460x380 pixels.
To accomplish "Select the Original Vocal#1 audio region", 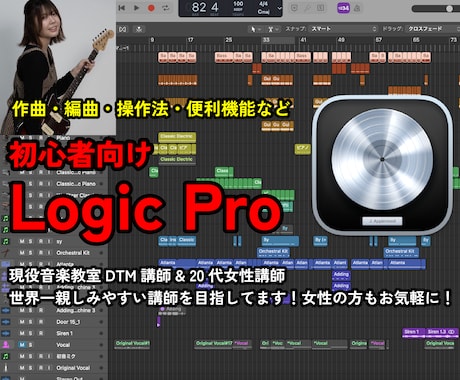I will [132, 344].
